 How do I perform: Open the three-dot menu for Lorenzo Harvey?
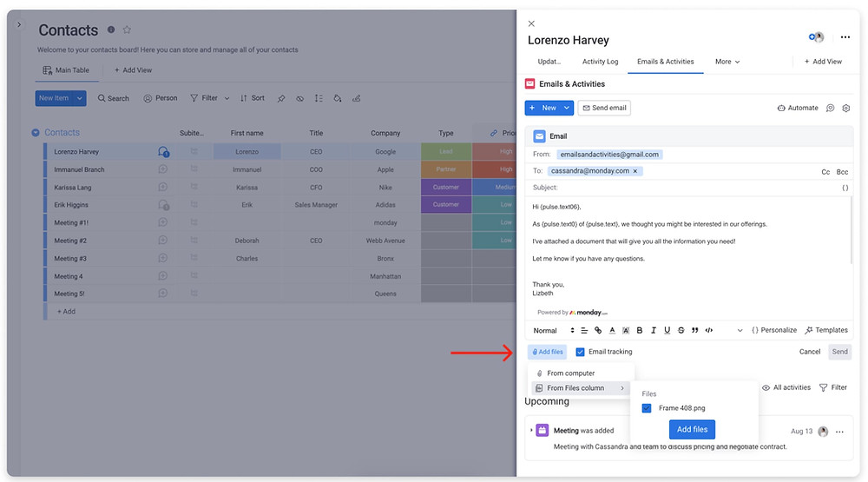[x=845, y=37]
